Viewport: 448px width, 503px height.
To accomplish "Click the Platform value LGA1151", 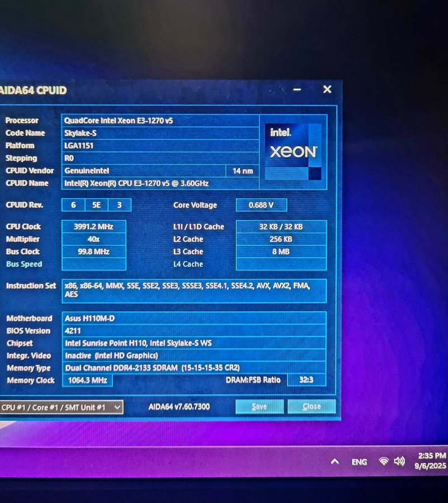I will 160,146.
